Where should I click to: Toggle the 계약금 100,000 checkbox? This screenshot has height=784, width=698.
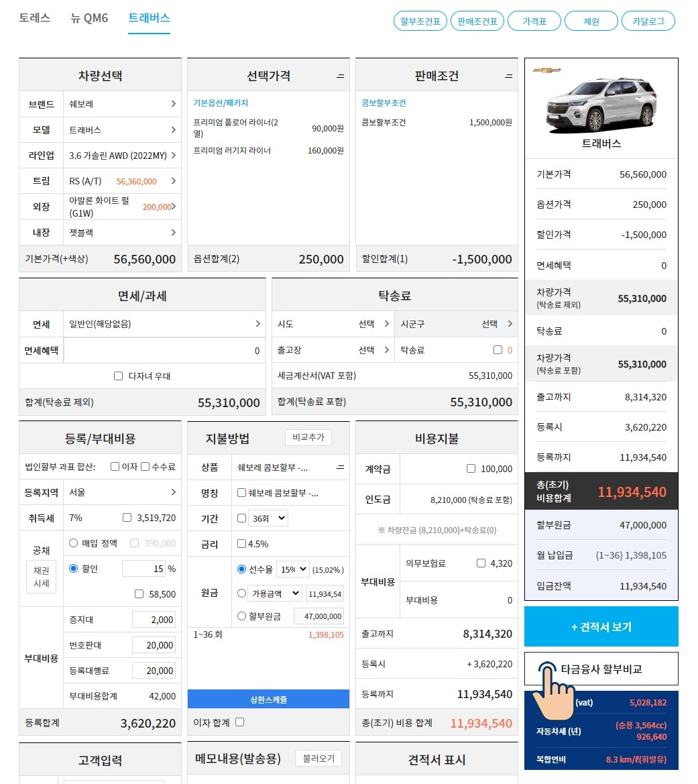[471, 469]
